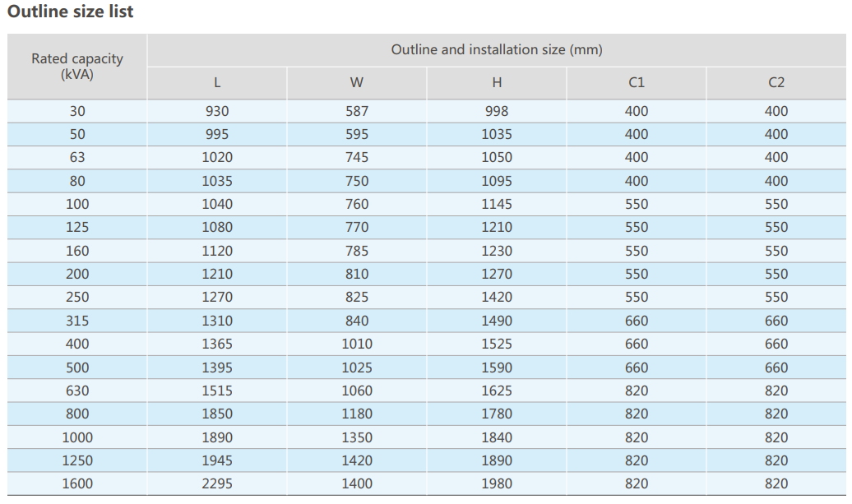Viewport: 852px width, 504px height.
Task: Click the W value 587
Action: point(357,111)
